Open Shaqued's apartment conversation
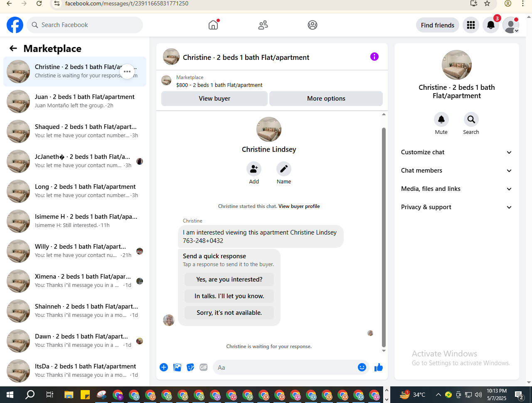Viewport: 532px width, 403px height. click(x=75, y=131)
